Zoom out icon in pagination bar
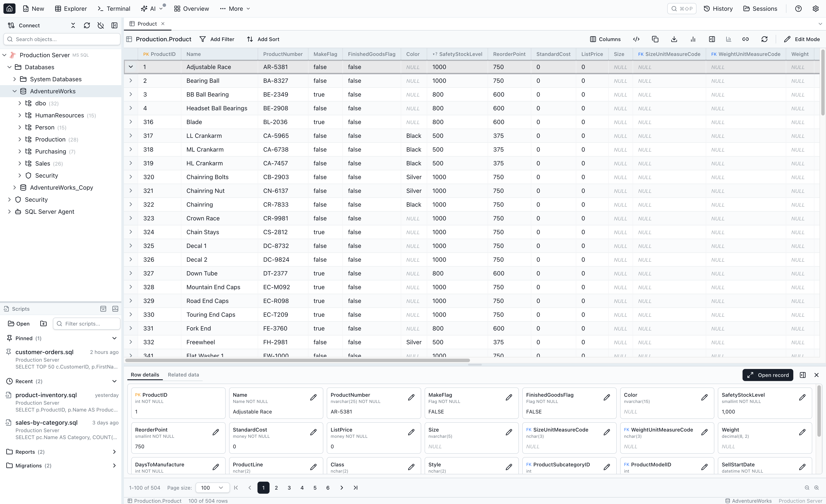 point(807,488)
